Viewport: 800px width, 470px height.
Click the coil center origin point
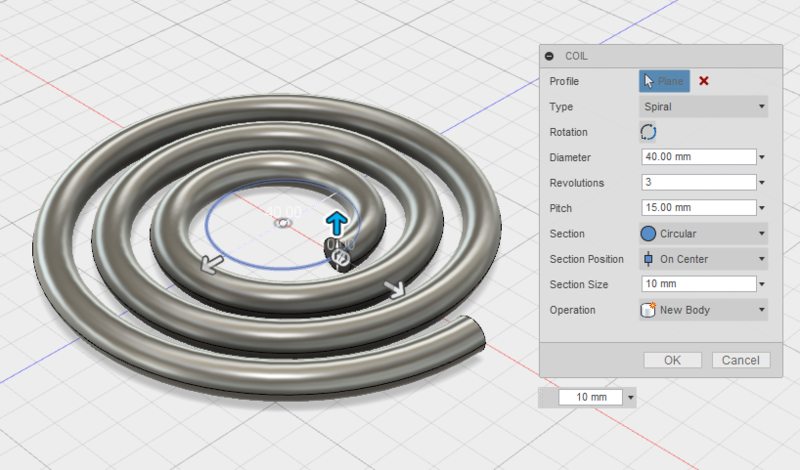283,223
